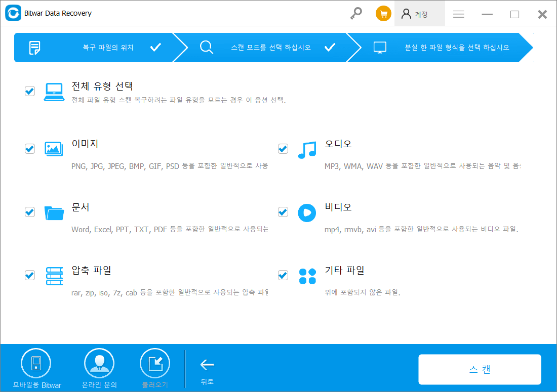Click the 비디오 label

click(338, 207)
